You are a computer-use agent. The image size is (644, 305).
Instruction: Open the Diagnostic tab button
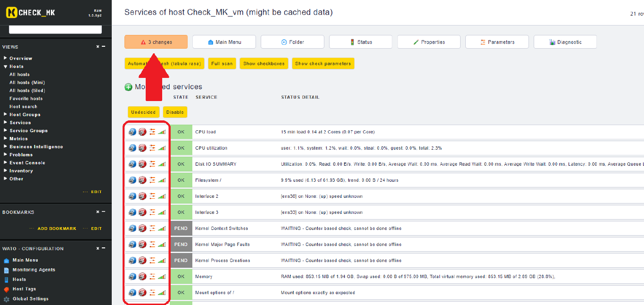click(x=565, y=42)
